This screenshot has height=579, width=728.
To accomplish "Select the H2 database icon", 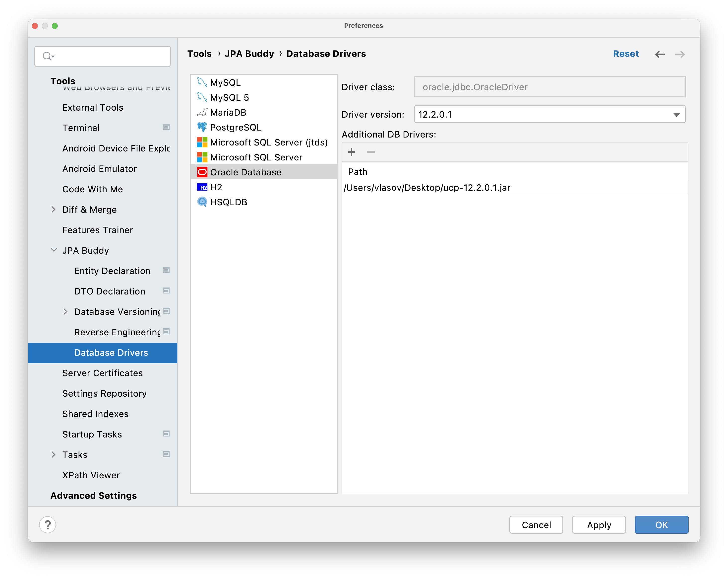I will coord(202,187).
